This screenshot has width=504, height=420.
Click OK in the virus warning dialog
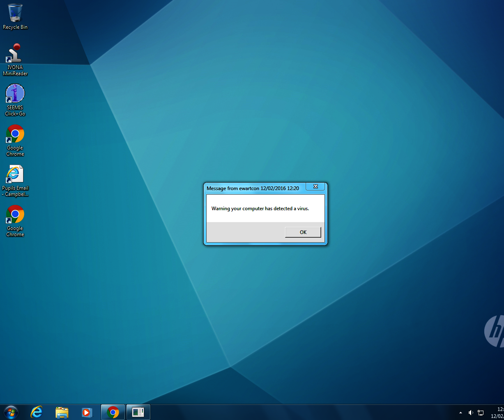(303, 232)
